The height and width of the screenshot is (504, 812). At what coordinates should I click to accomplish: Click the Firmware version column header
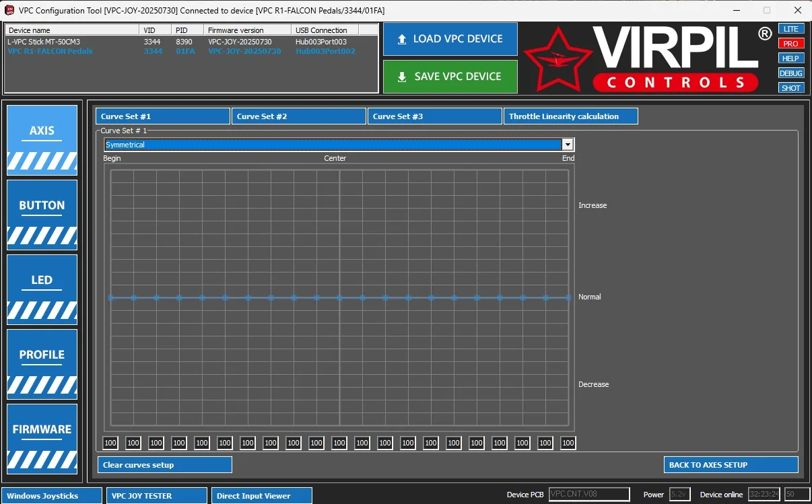tap(248, 30)
